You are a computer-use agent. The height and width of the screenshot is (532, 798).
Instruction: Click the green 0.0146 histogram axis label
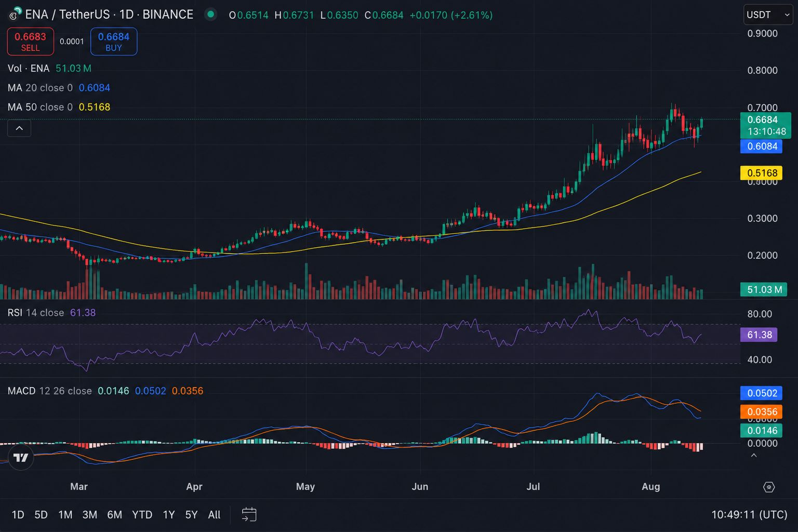click(x=762, y=430)
